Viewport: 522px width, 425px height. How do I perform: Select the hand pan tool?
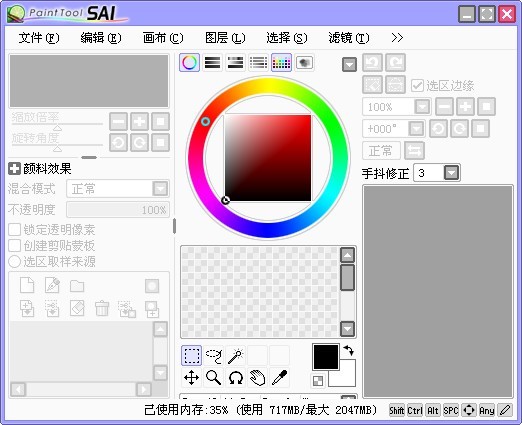click(x=257, y=378)
